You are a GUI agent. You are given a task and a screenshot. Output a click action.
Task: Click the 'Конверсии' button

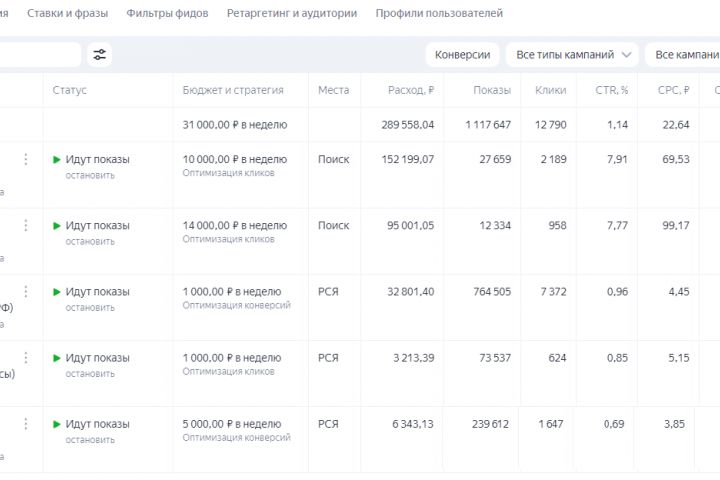462,55
